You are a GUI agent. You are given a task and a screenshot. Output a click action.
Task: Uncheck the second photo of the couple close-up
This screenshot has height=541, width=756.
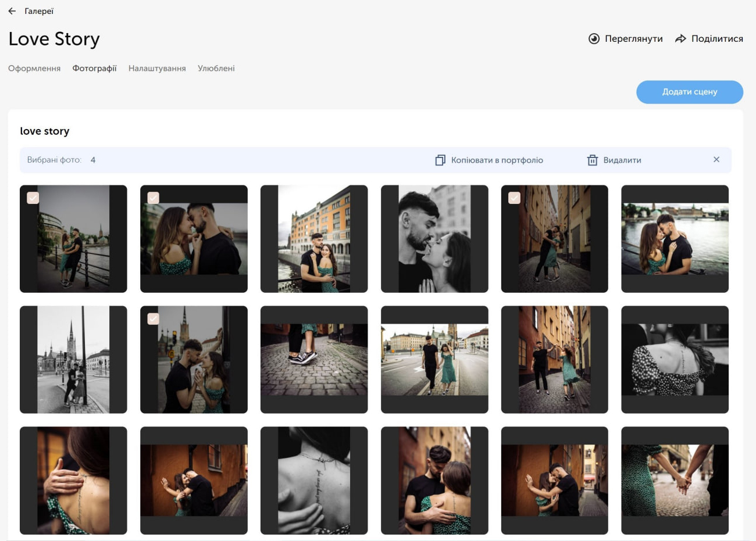coord(153,198)
